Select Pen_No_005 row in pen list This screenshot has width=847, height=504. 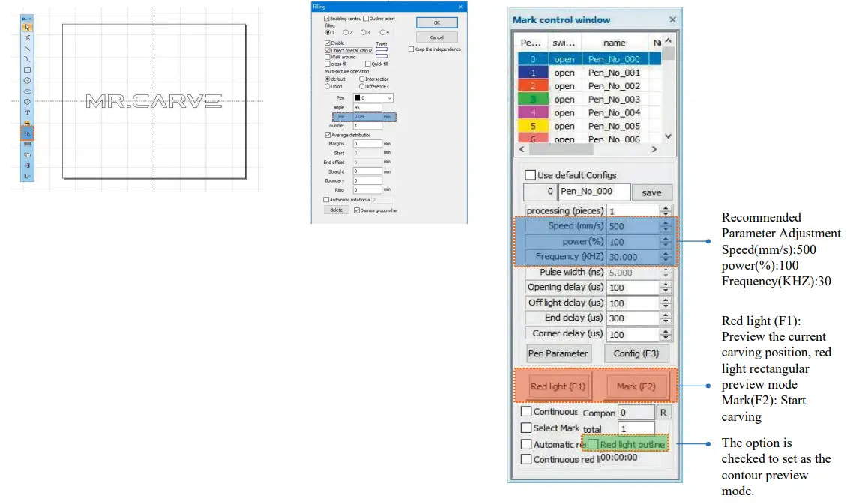[x=589, y=126]
